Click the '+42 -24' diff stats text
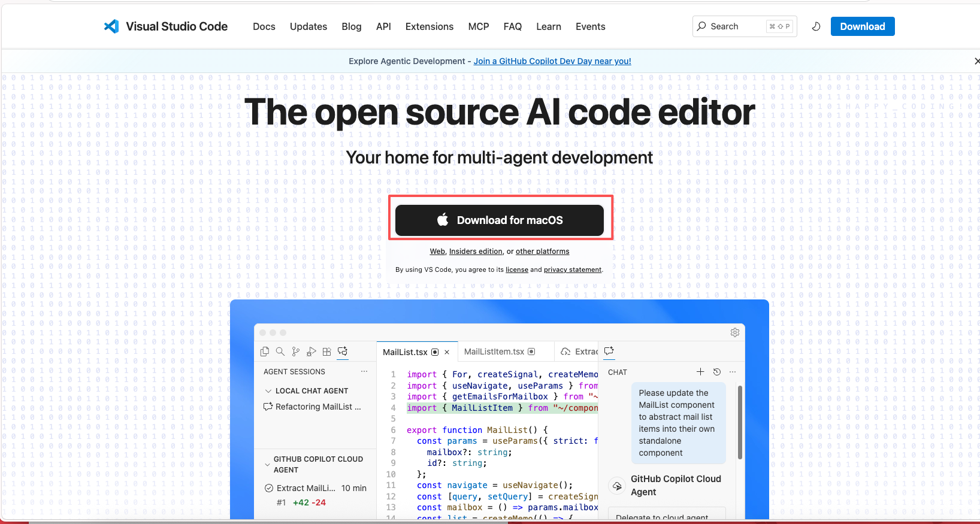This screenshot has width=980, height=524. [x=309, y=502]
